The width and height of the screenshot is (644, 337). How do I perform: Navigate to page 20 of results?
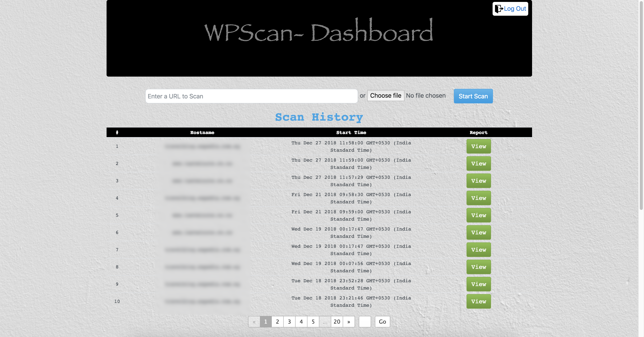click(x=337, y=321)
